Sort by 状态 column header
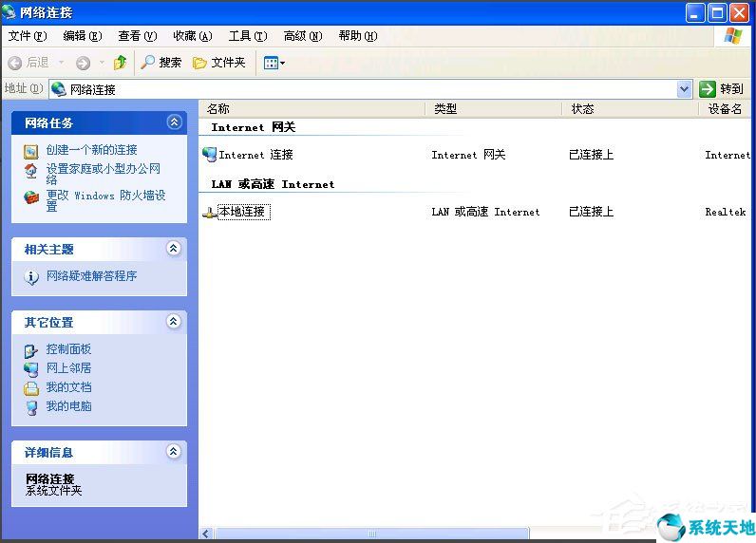This screenshot has width=756, height=543. (x=631, y=109)
